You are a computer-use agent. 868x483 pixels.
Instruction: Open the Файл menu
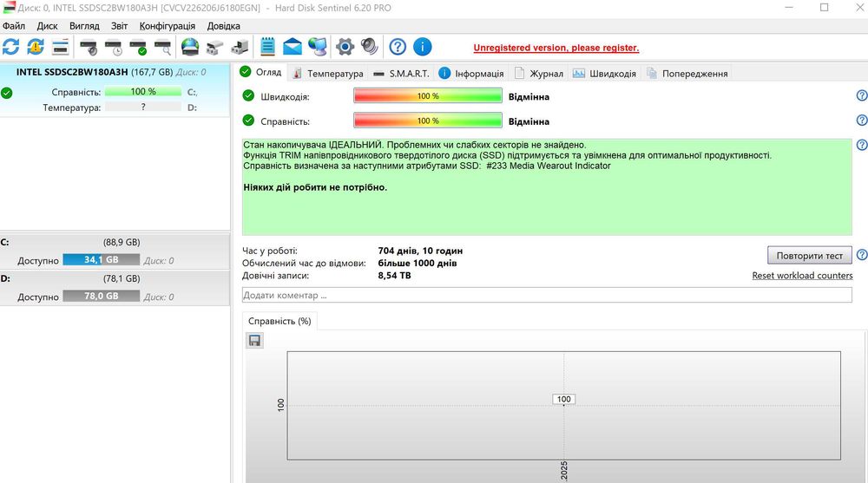click(14, 26)
